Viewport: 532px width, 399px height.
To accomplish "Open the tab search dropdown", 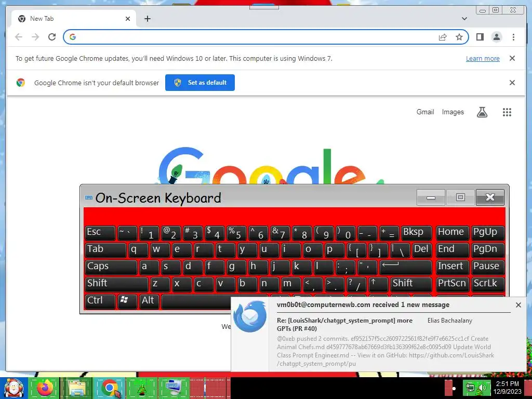I will tap(464, 19).
